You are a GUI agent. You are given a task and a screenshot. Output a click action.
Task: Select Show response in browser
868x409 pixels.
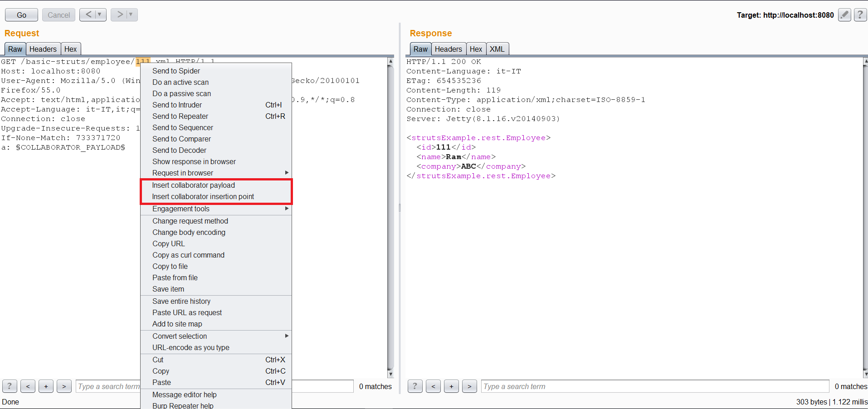[216, 161]
